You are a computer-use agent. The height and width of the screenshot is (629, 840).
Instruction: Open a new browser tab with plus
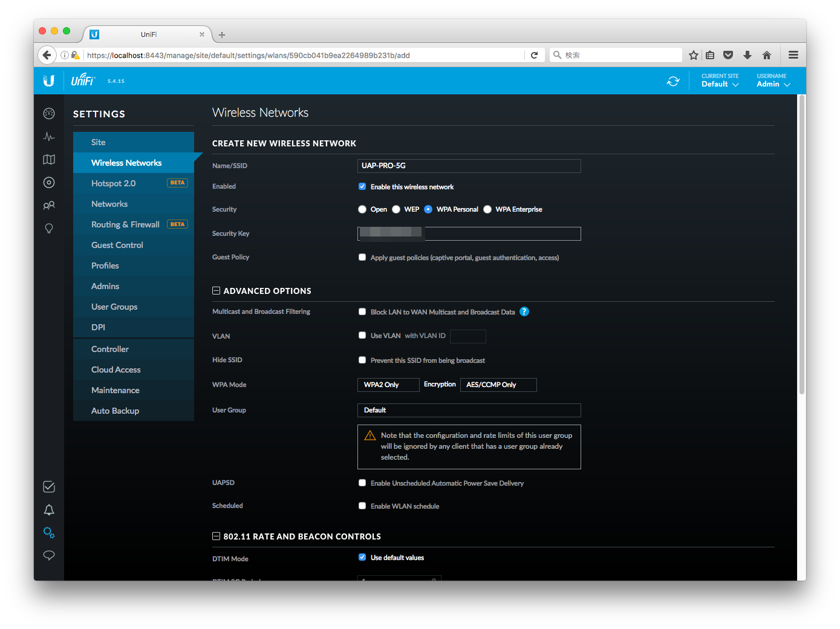click(x=222, y=35)
